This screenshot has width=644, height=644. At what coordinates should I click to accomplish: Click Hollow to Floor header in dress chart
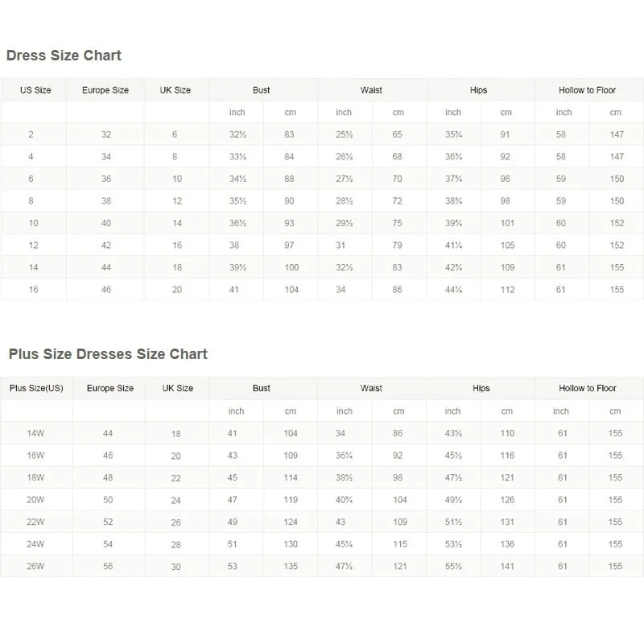(x=588, y=90)
